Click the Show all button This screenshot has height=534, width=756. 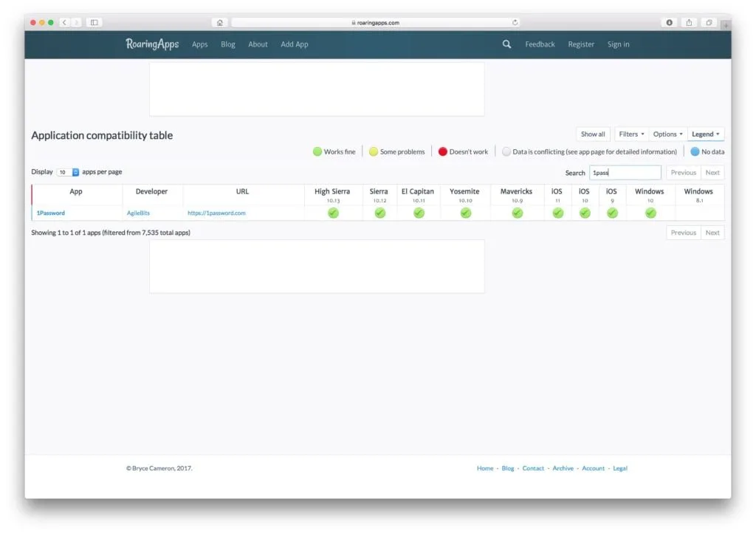pos(593,134)
